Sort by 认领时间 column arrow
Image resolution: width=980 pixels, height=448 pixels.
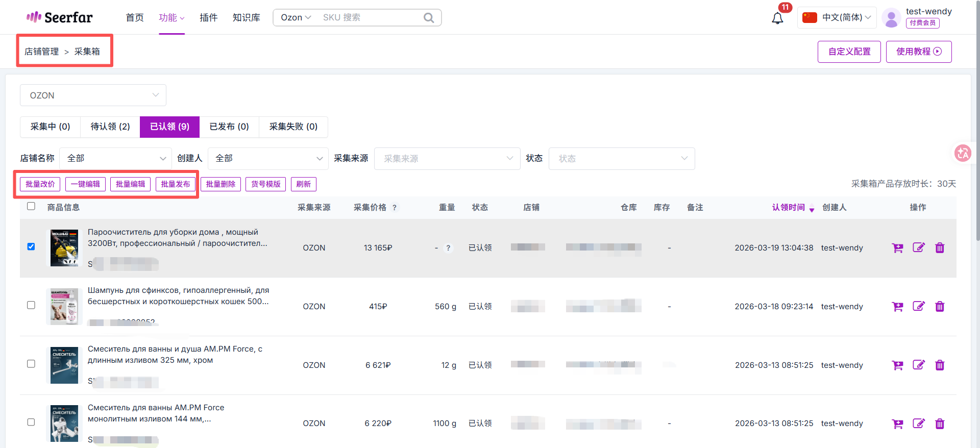click(x=812, y=209)
